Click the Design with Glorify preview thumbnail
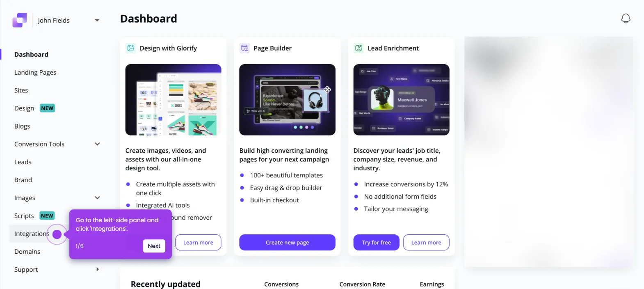 pyautogui.click(x=174, y=100)
